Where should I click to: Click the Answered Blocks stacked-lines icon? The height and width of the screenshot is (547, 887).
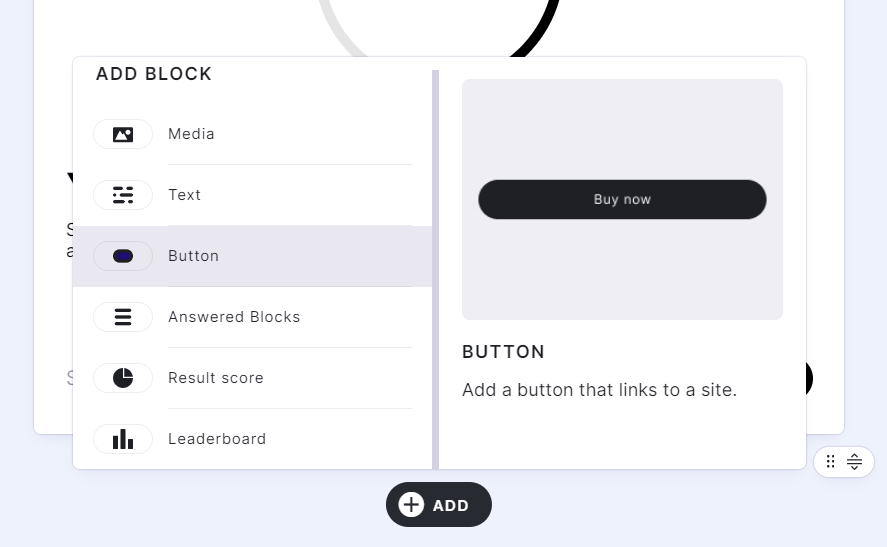click(123, 317)
